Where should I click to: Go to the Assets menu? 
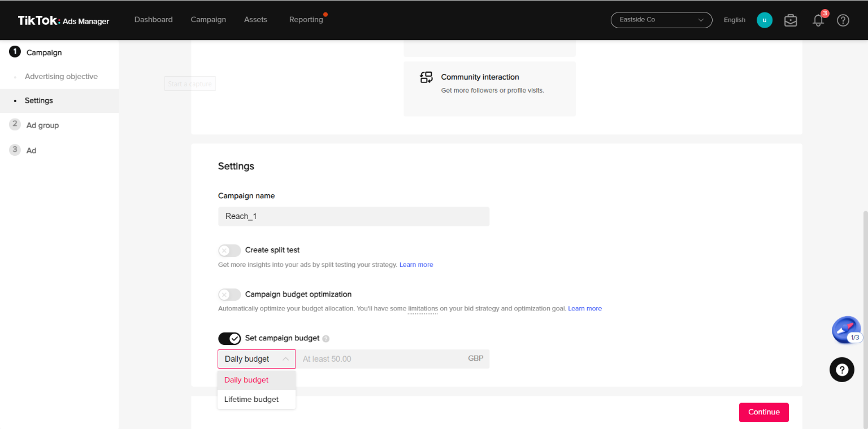[x=255, y=20]
